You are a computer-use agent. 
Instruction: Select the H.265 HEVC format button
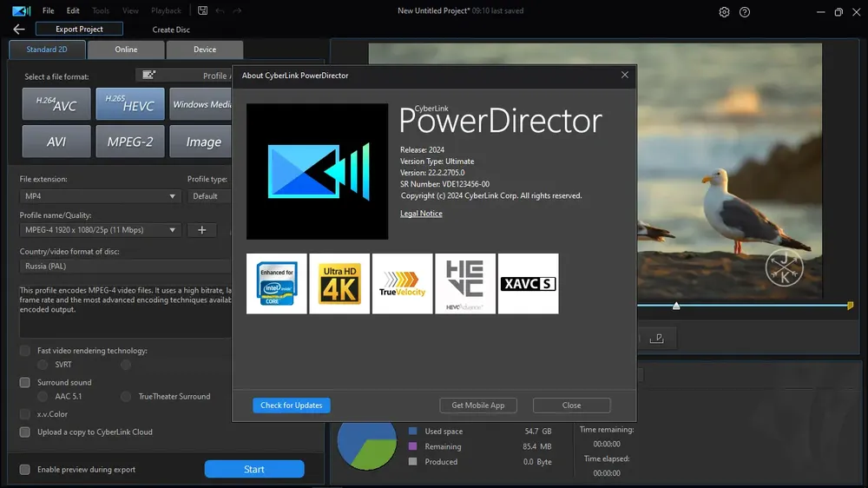click(x=130, y=103)
